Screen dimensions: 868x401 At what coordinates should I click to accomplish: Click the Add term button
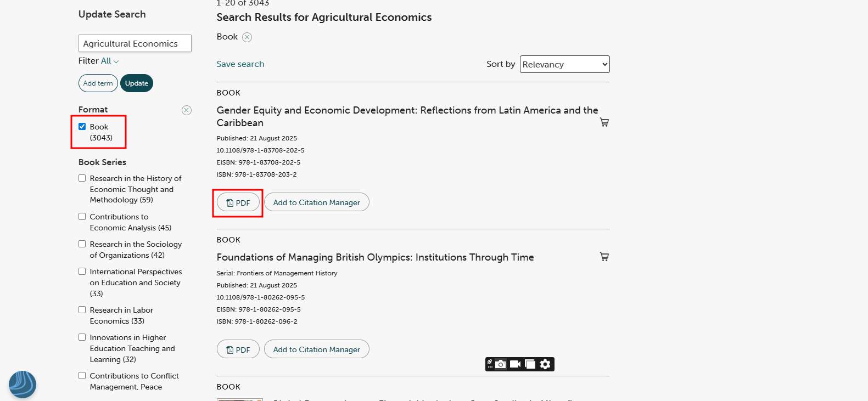tap(98, 83)
